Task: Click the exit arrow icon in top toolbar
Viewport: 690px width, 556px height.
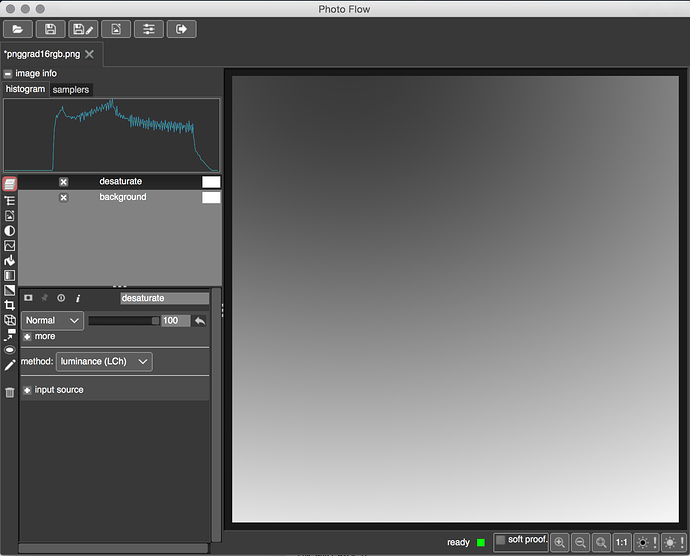Action: click(181, 29)
